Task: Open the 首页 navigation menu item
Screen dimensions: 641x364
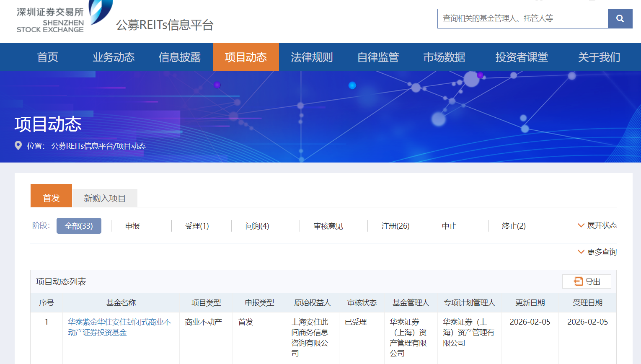Action: pyautogui.click(x=47, y=57)
